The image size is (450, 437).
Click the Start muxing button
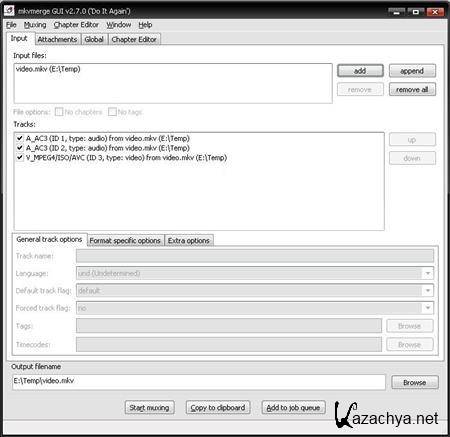tap(149, 407)
